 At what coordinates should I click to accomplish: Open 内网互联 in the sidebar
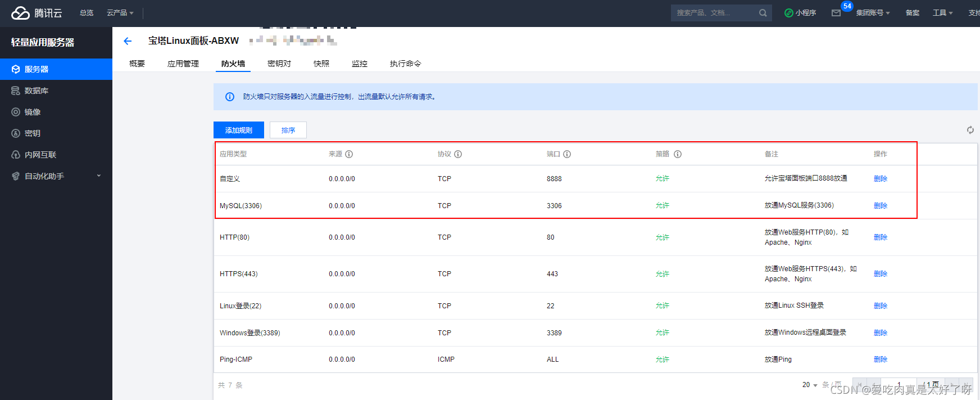[56, 155]
